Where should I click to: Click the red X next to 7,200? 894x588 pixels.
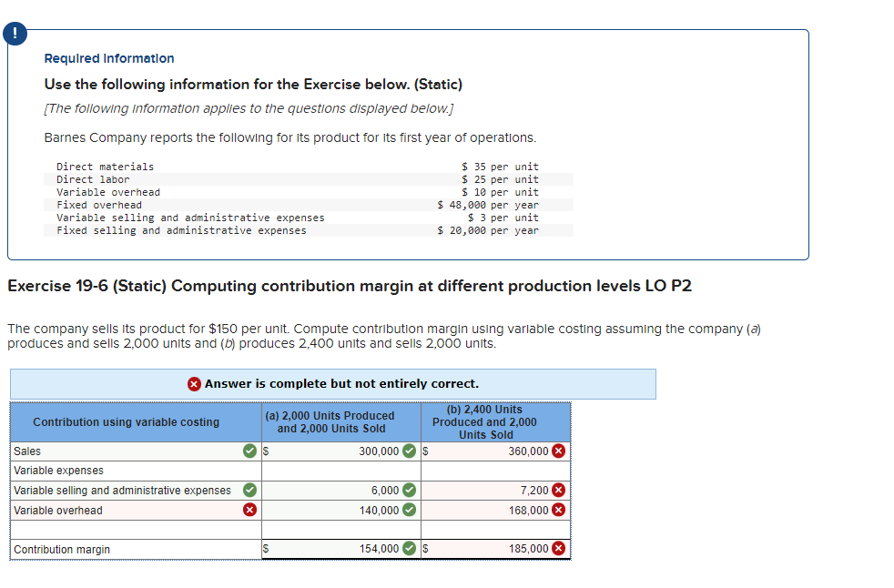(x=558, y=490)
